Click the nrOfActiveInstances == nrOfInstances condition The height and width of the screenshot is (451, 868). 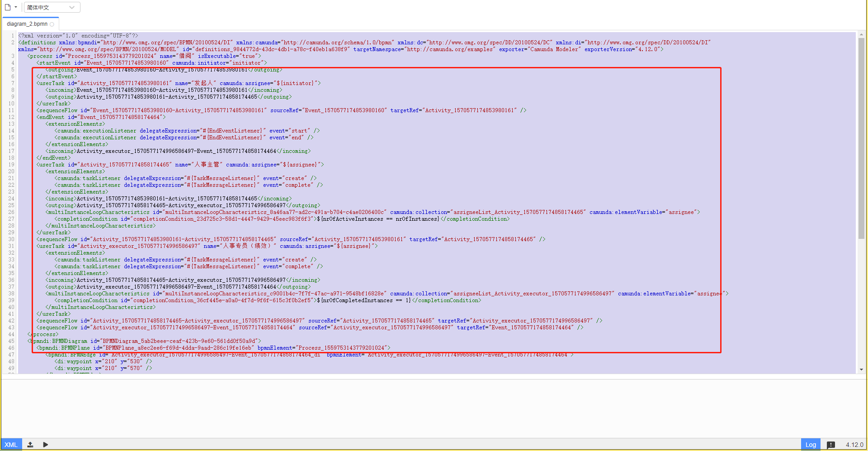click(378, 219)
